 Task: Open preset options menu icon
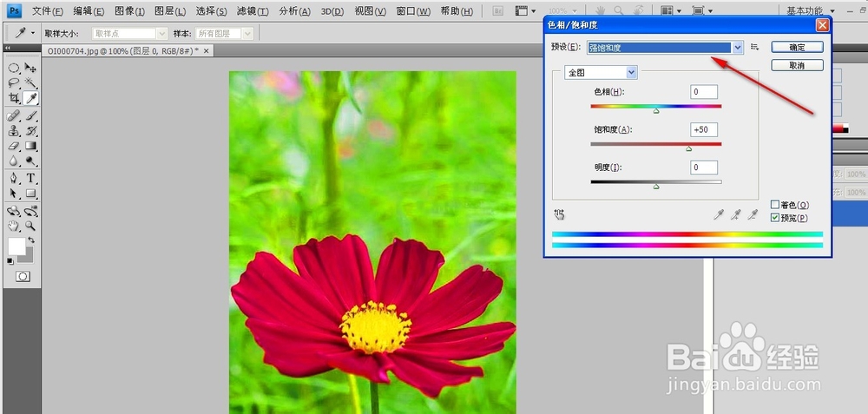tap(754, 47)
